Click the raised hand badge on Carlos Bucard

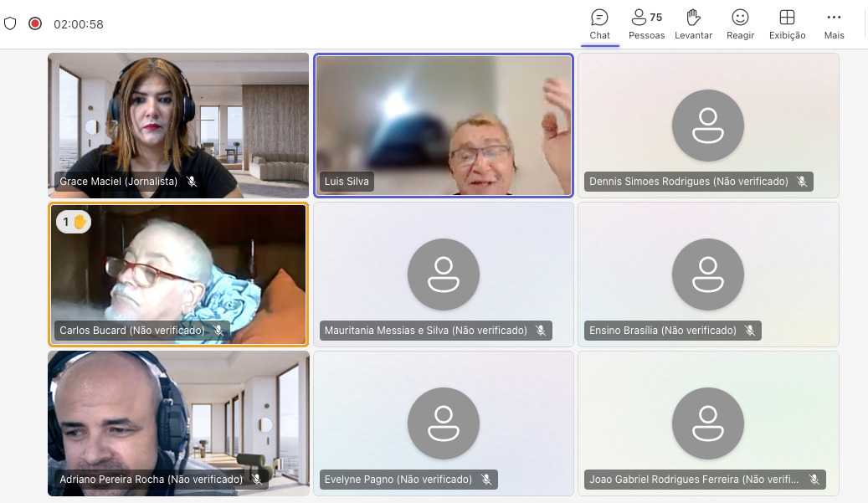point(74,222)
